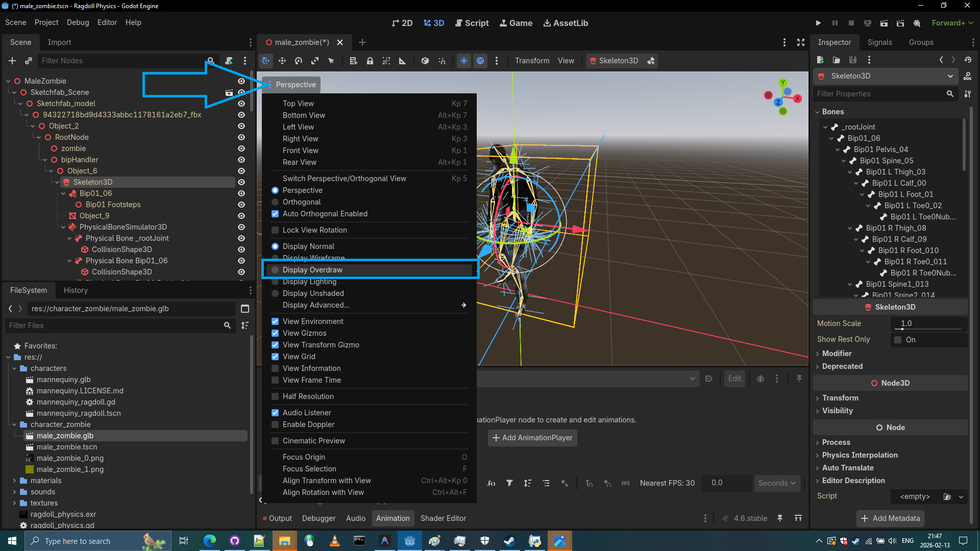Screen dimensions: 980x551
Task: Select the Move mode tool
Action: point(282,61)
